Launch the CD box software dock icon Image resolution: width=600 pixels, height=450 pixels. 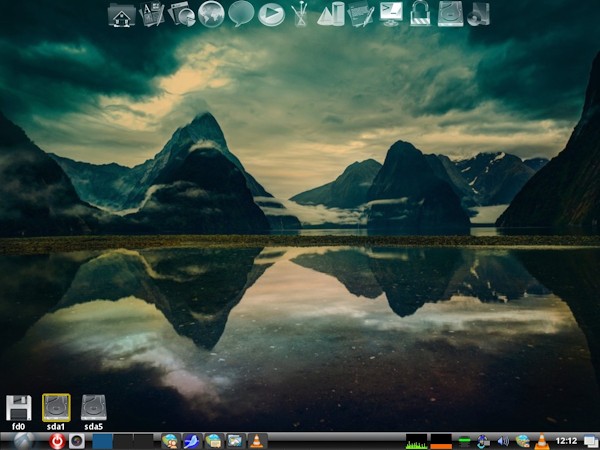tap(479, 14)
